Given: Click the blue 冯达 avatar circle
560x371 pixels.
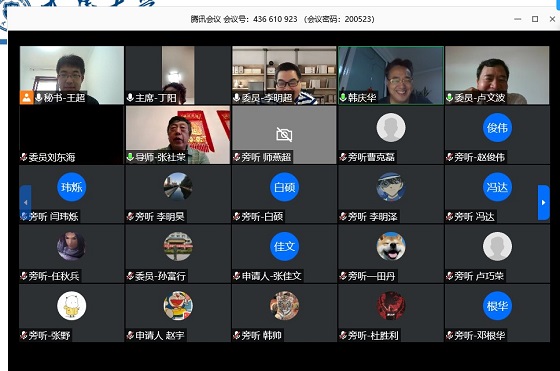Looking at the screenshot, I should click(497, 187).
